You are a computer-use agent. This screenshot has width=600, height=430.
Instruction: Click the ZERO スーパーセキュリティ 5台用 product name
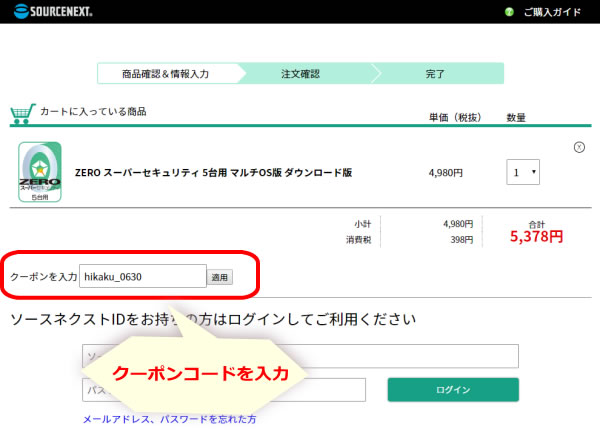coord(214,173)
